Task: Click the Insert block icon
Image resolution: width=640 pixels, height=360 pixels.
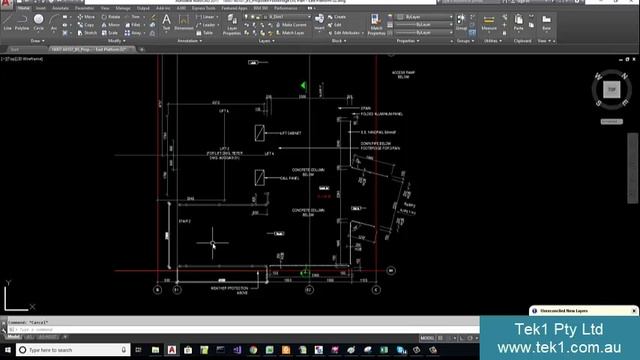Action: [319, 22]
